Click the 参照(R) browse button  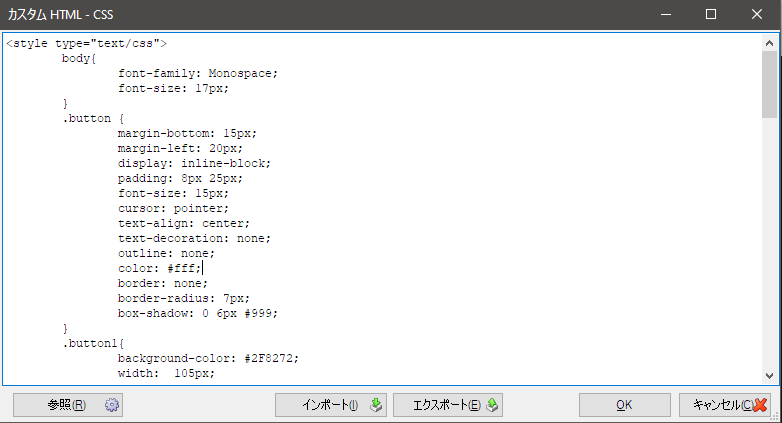click(68, 405)
